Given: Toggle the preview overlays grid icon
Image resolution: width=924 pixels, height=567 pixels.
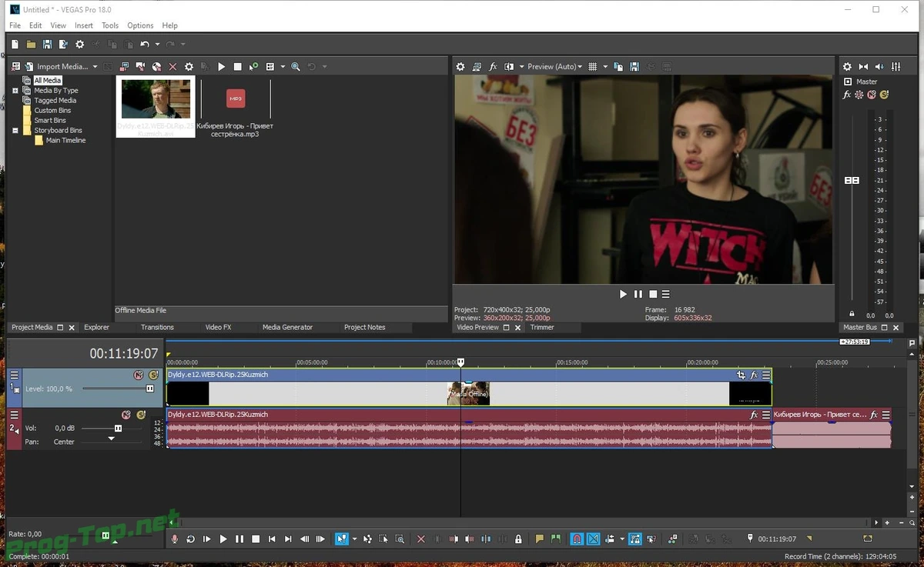Looking at the screenshot, I should [x=593, y=67].
